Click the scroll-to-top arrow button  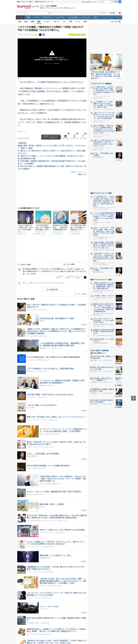(x=133, y=398)
